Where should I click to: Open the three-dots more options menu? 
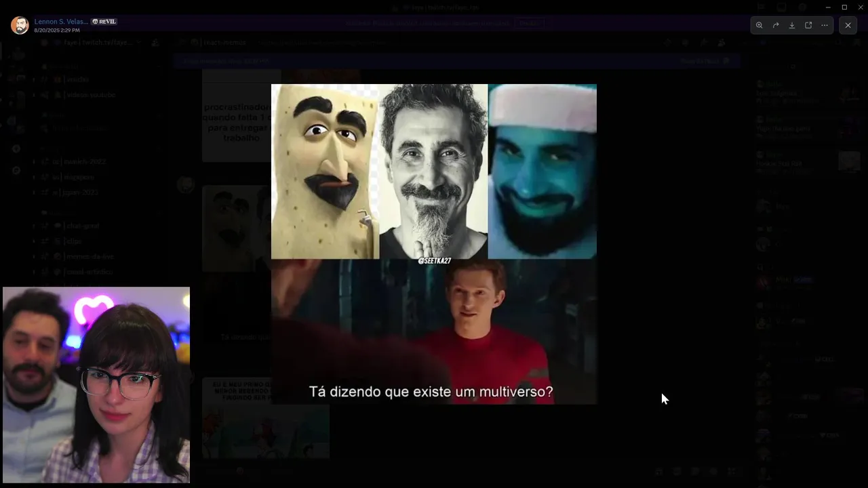pos(825,26)
